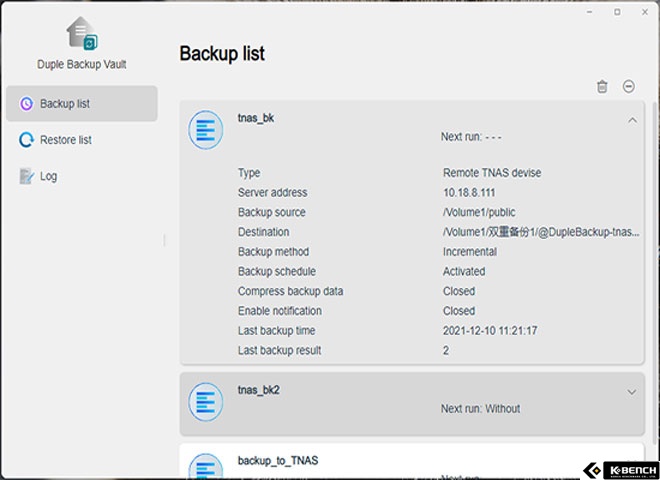Image resolution: width=660 pixels, height=480 pixels.
Task: Click the Closed value for Enable notification
Action: tap(459, 311)
